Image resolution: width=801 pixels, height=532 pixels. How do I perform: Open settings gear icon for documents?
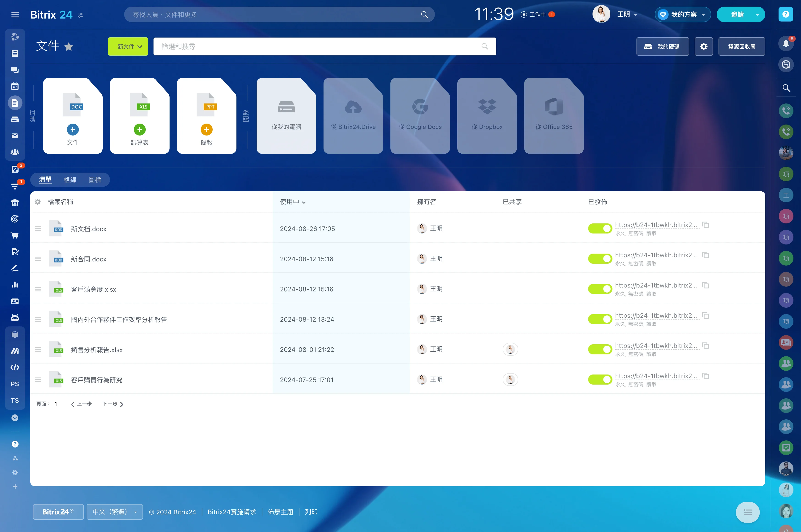tap(704, 46)
